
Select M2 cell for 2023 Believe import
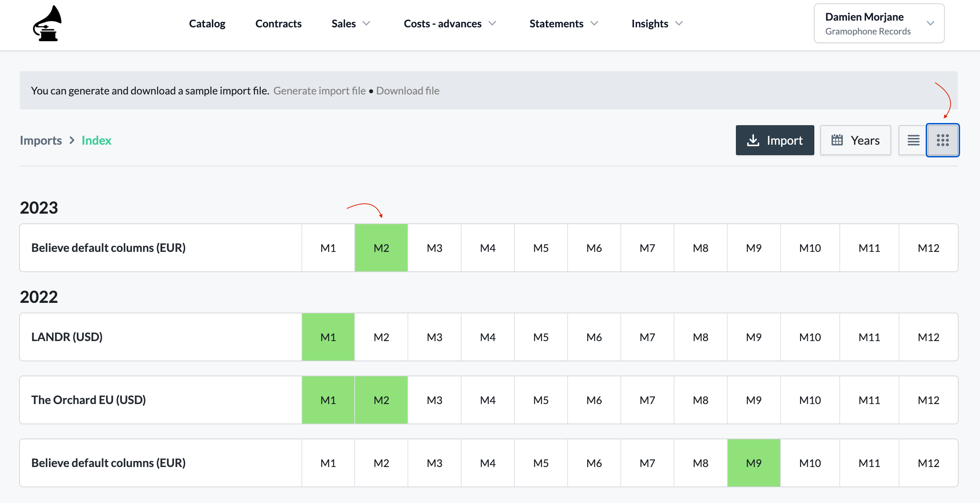[380, 248]
